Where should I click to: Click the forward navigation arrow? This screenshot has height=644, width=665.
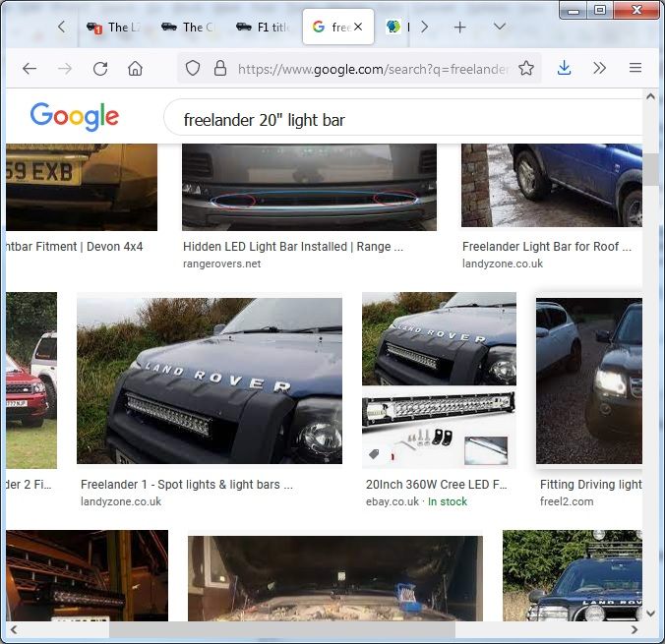(x=65, y=68)
